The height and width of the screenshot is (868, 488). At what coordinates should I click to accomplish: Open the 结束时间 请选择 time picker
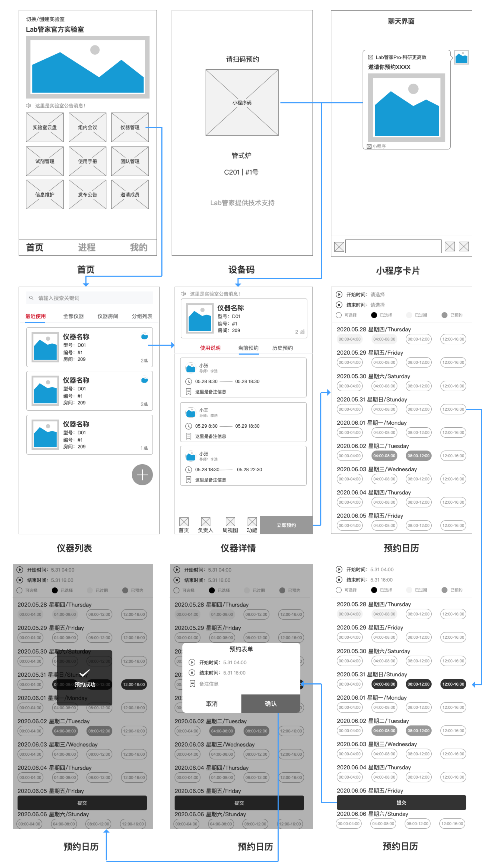tap(360, 305)
